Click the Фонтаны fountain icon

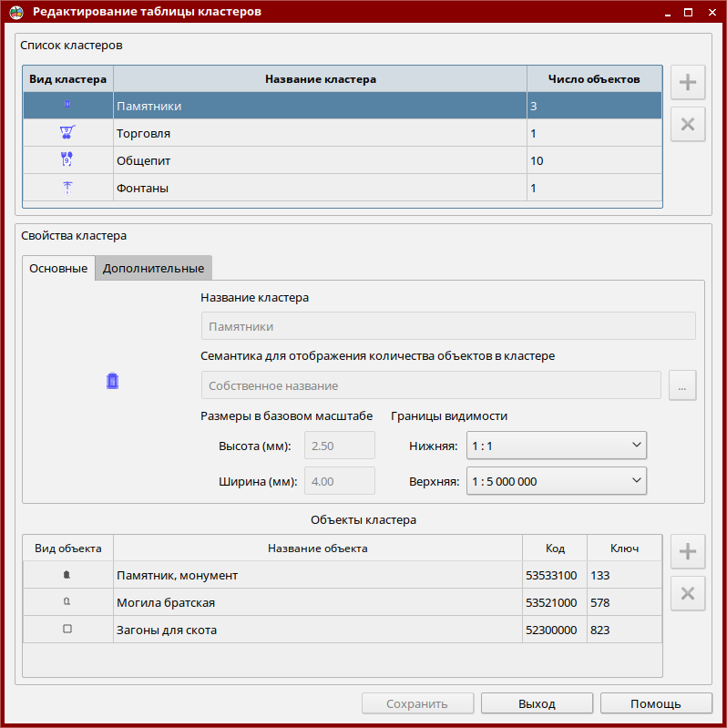tap(67, 188)
